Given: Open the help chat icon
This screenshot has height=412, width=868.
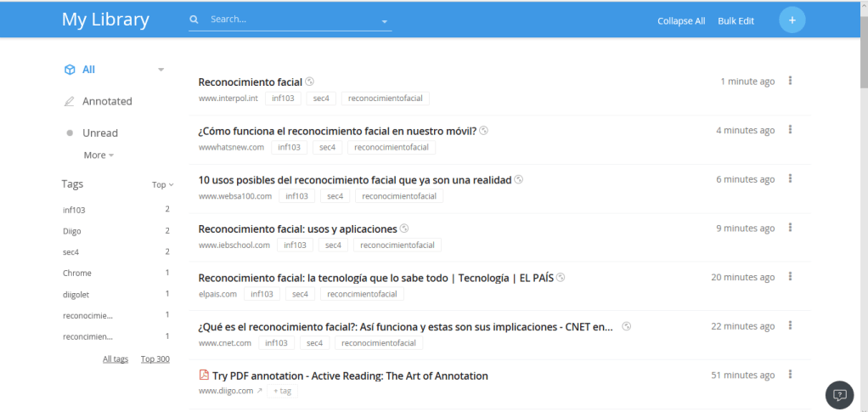Looking at the screenshot, I should pos(839,395).
